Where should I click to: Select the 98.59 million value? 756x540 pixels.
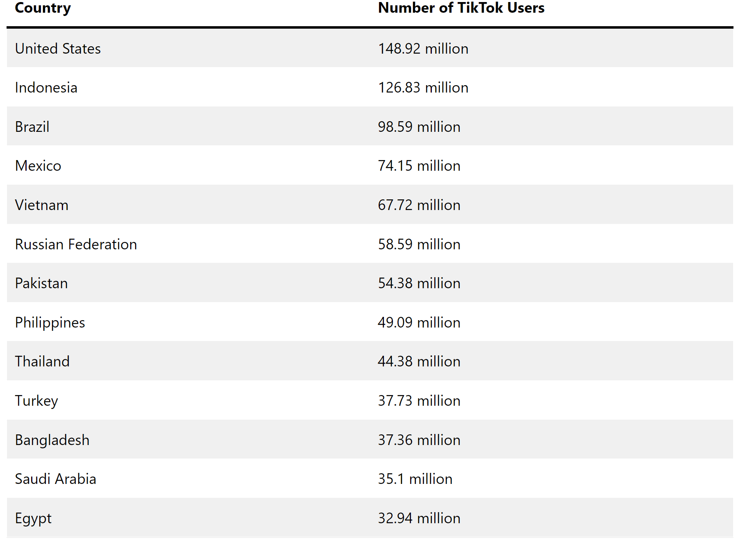click(x=419, y=127)
